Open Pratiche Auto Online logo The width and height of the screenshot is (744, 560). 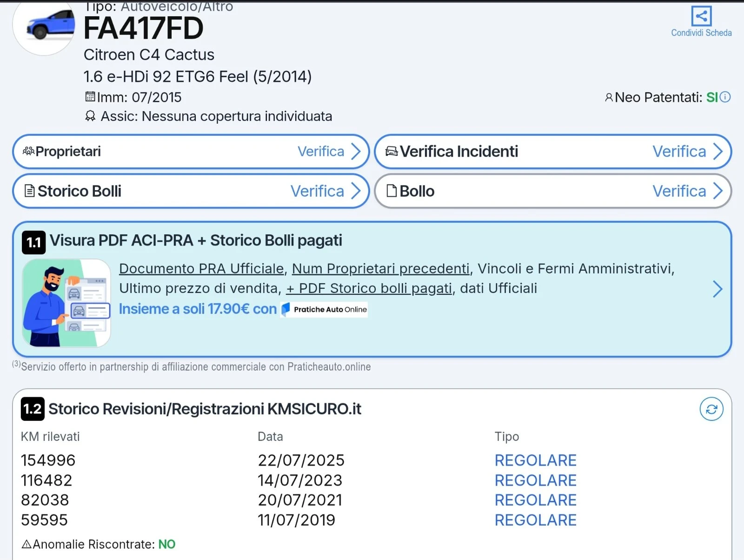(324, 309)
